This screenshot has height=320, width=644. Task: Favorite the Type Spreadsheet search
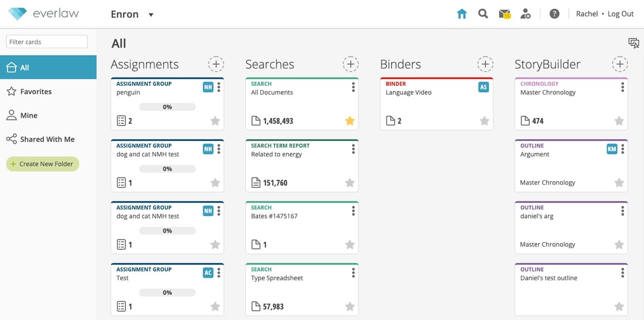350,307
